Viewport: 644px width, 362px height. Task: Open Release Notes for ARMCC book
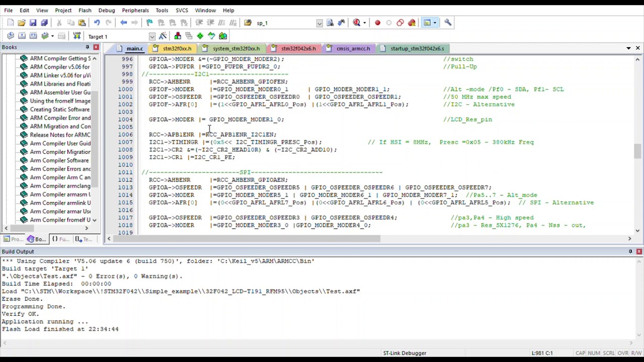coord(56,135)
